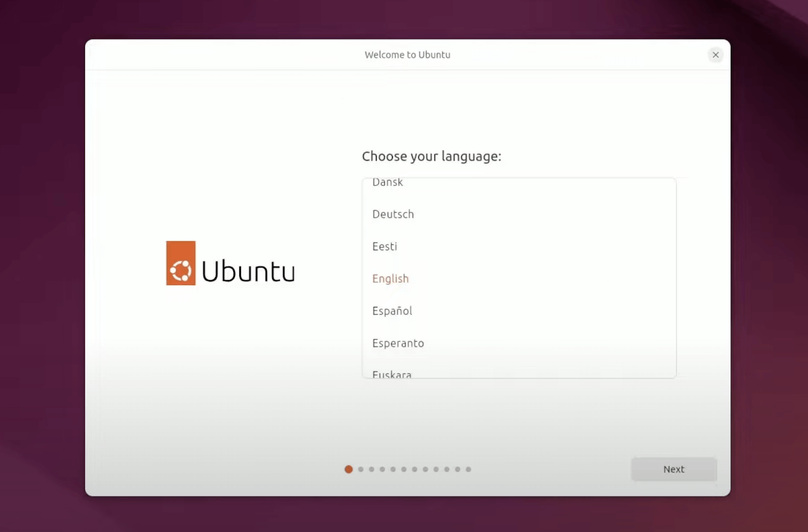Screen dimensions: 808x532
Task: Choose Español from the list
Action: coord(519,311)
